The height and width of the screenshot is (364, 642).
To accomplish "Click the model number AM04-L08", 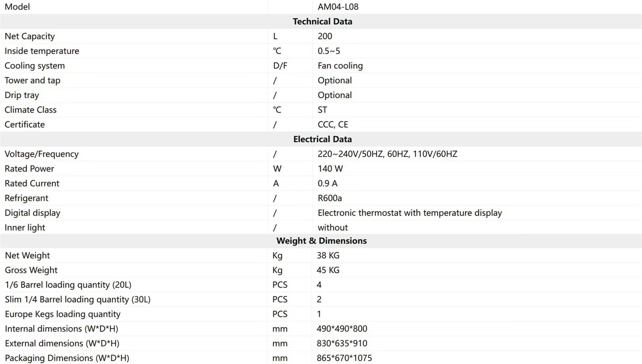I will 338,7.
